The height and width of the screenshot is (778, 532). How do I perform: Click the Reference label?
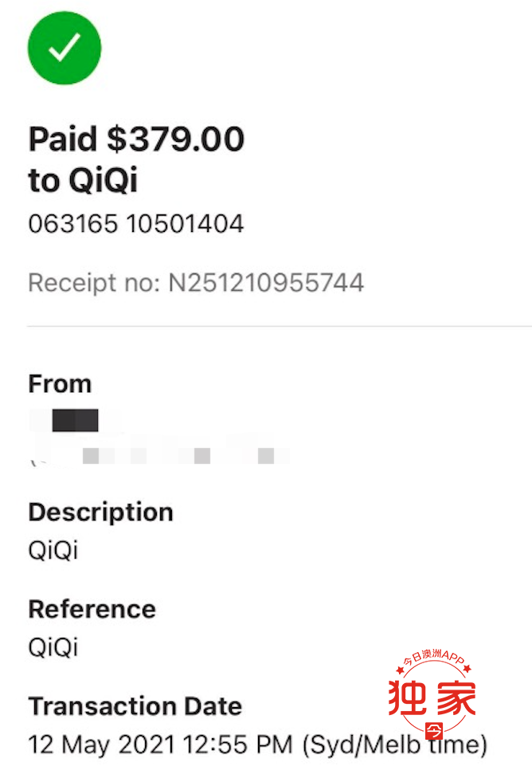[x=92, y=609]
